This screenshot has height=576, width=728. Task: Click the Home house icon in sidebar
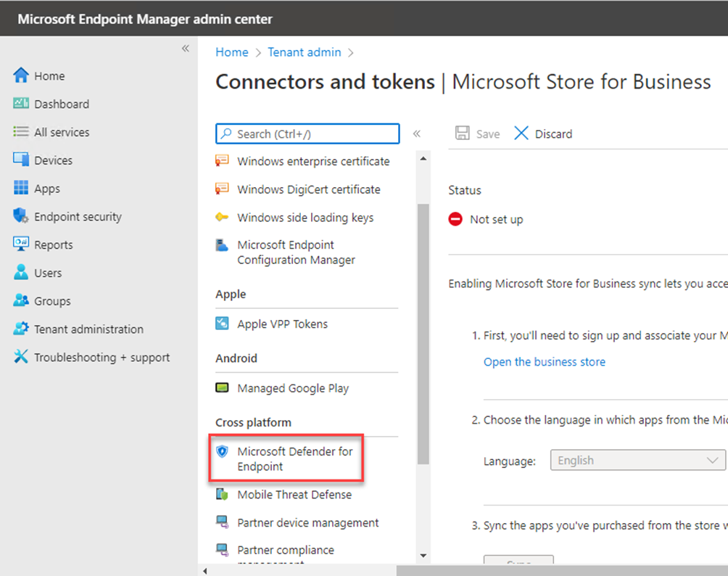tap(21, 75)
